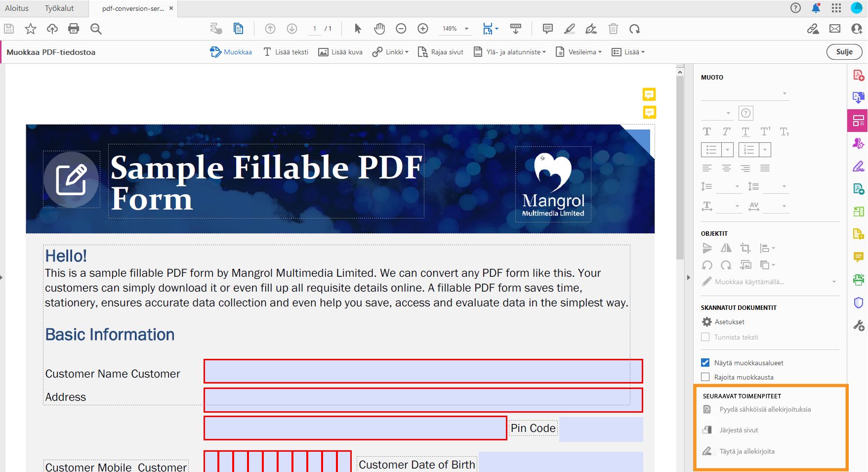
Task: Choose the selection arrow tool
Action: [x=358, y=29]
